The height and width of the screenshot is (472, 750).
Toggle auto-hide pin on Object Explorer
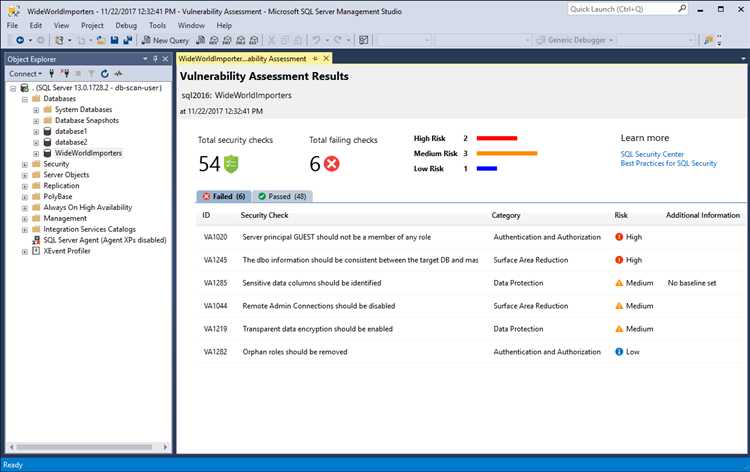(x=157, y=59)
